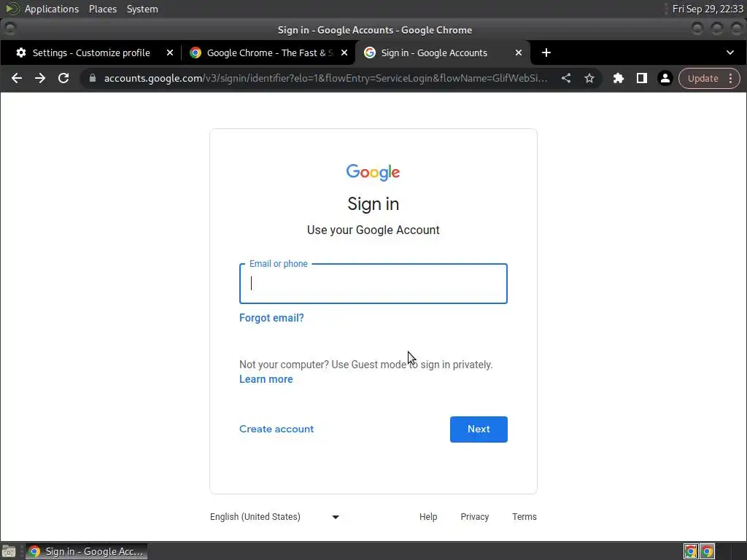View site information via the lock icon
The width and height of the screenshot is (747, 560).
(x=93, y=78)
